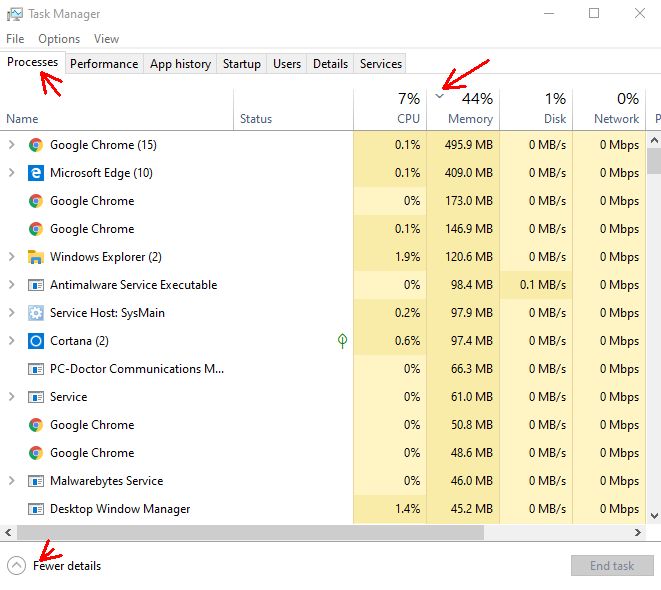Click the Task Manager title bar icon
The width and height of the screenshot is (661, 590).
[15, 14]
